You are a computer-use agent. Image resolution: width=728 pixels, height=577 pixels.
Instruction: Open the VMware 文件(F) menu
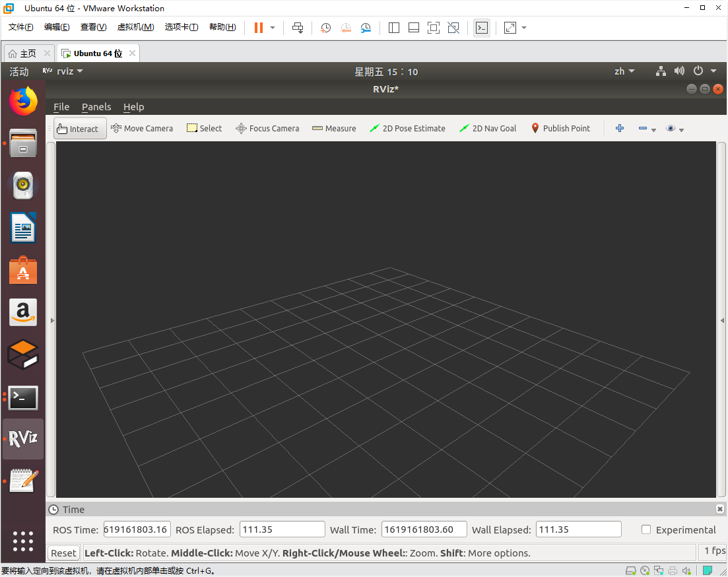[x=21, y=27]
